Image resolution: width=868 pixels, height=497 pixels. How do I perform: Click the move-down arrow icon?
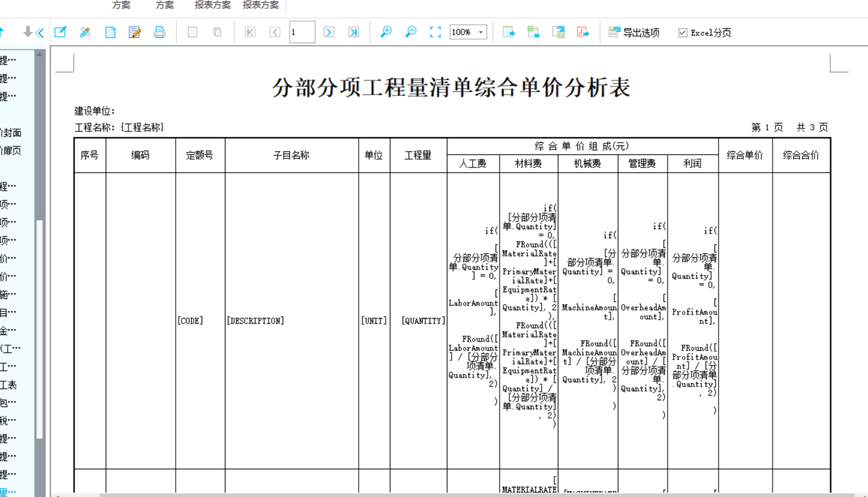click(x=27, y=32)
